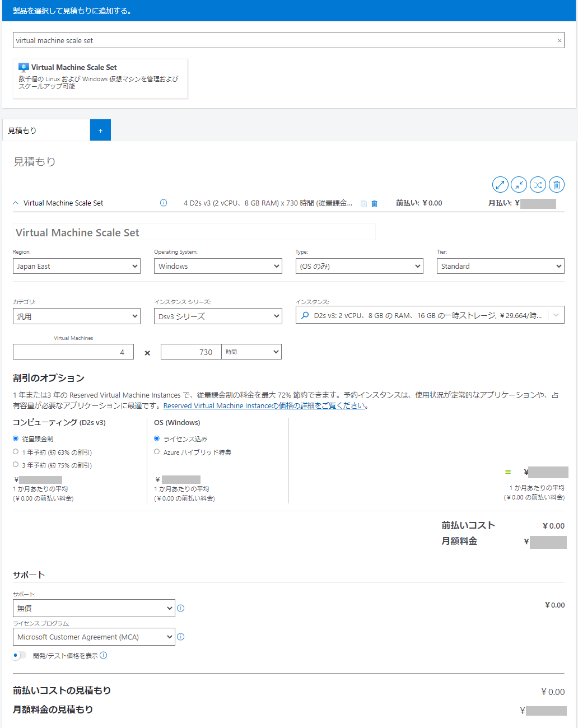Click the 4 D2s v3 summary text in row

click(x=268, y=203)
